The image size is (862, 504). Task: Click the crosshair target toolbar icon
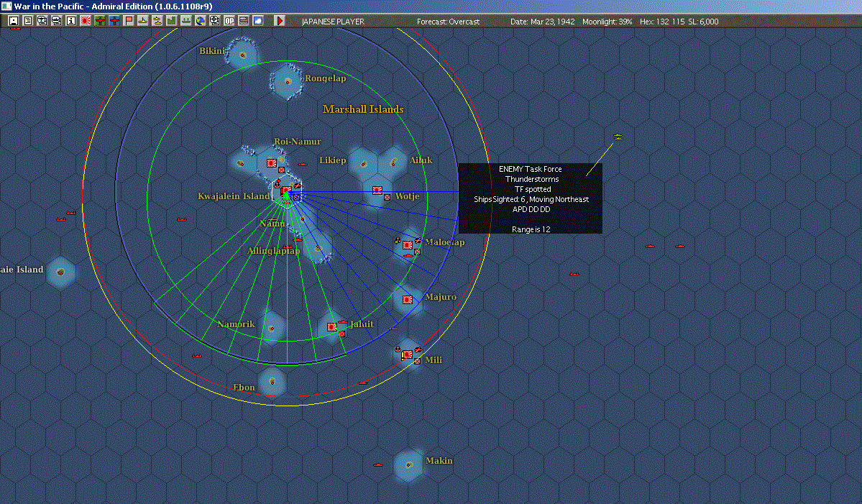click(214, 21)
